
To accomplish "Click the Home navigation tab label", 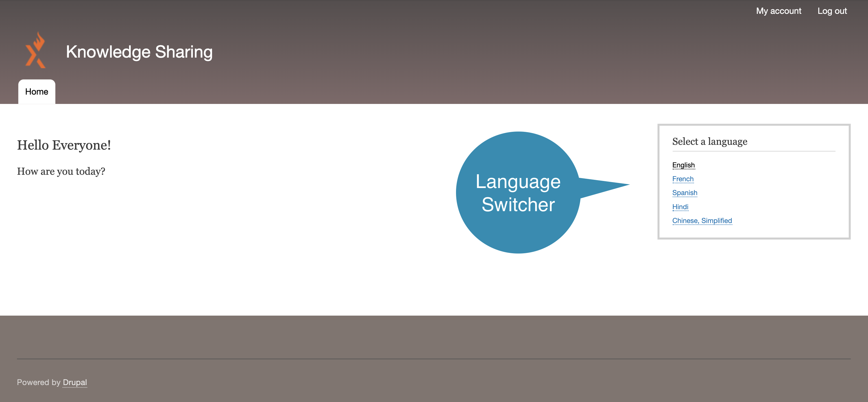I will (36, 91).
